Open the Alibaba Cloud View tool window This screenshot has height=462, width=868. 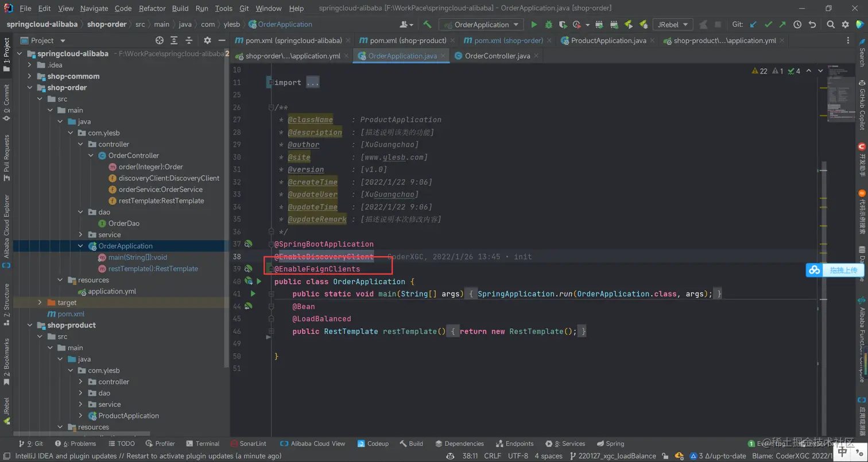[313, 444]
